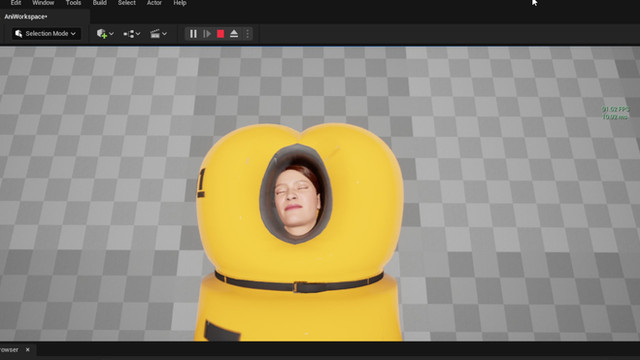Open the Help menu

coord(180,3)
